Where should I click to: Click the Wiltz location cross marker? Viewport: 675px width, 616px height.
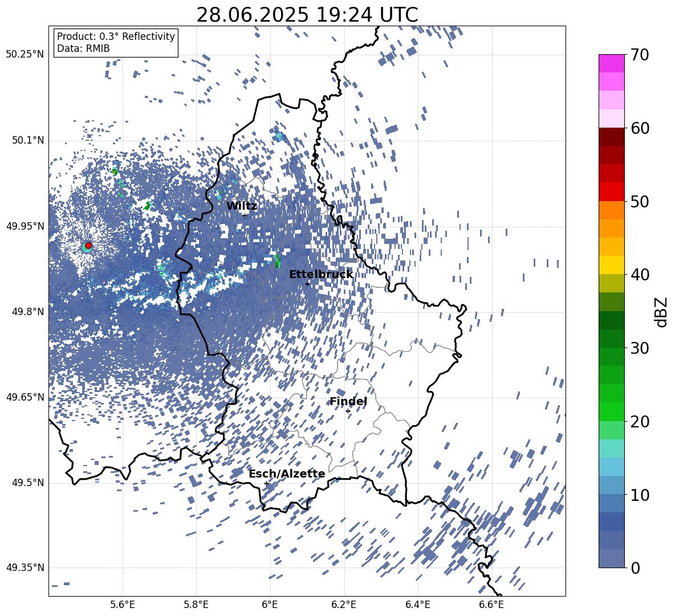coord(245,215)
